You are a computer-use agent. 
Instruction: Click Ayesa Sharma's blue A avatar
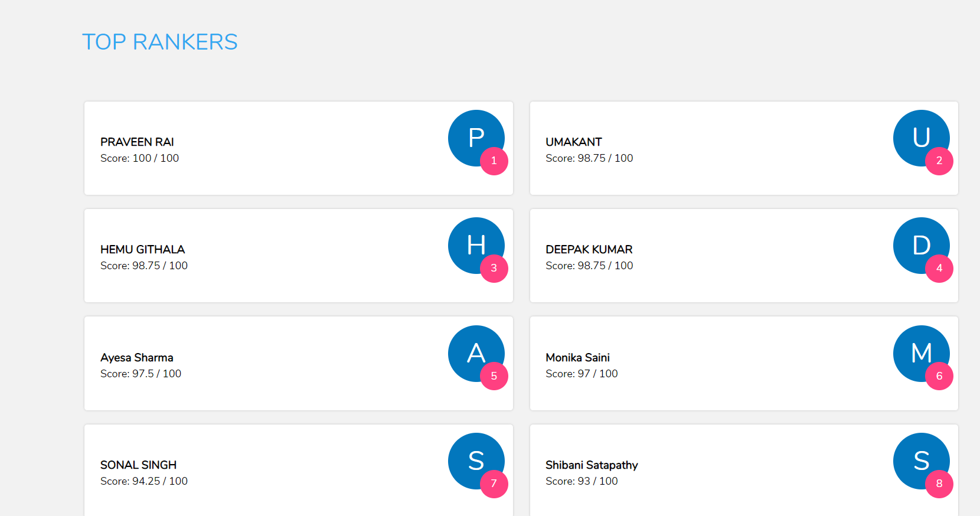click(472, 350)
